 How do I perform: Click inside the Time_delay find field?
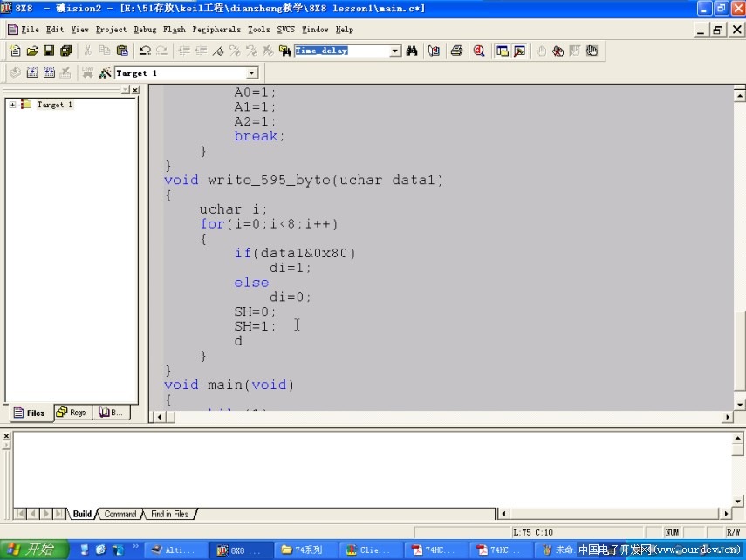(342, 51)
